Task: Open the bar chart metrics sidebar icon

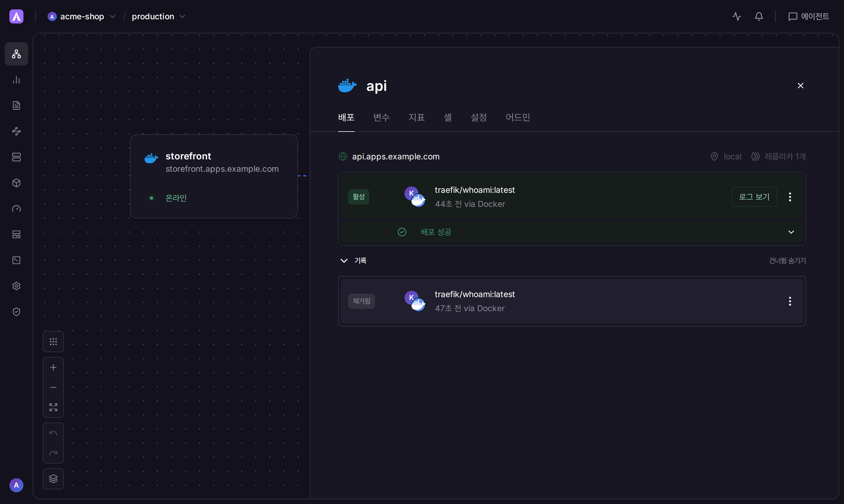Action: [x=16, y=80]
